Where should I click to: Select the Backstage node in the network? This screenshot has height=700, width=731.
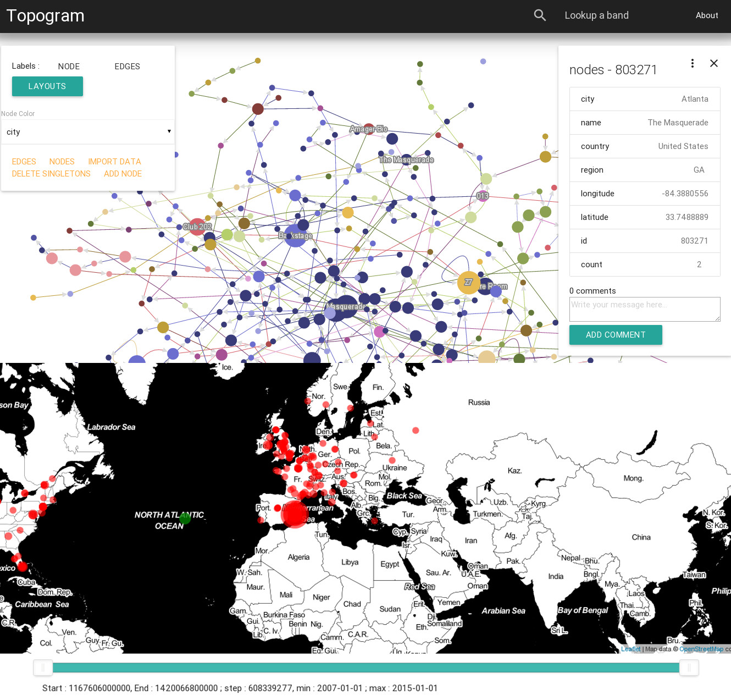(x=295, y=235)
